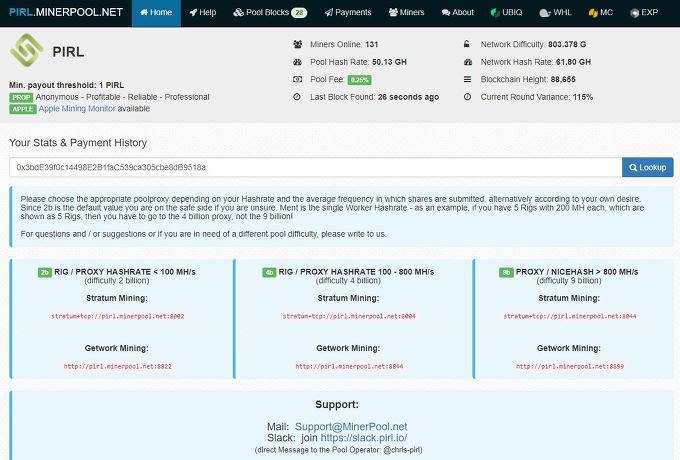
Task: Click the Last Block Found clock icon
Action: click(x=297, y=97)
